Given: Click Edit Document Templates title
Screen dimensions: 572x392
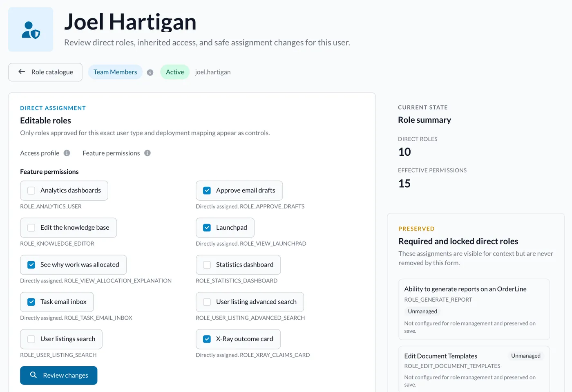Looking at the screenshot, I should pyautogui.click(x=440, y=356).
